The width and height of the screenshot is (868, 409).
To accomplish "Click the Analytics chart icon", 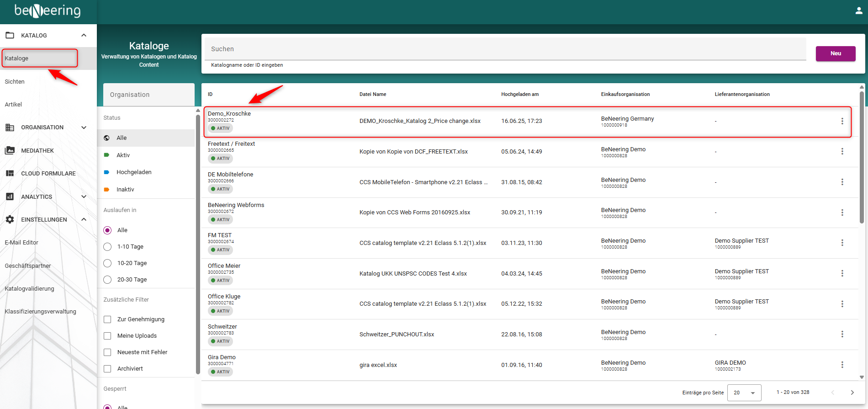I will click(10, 197).
